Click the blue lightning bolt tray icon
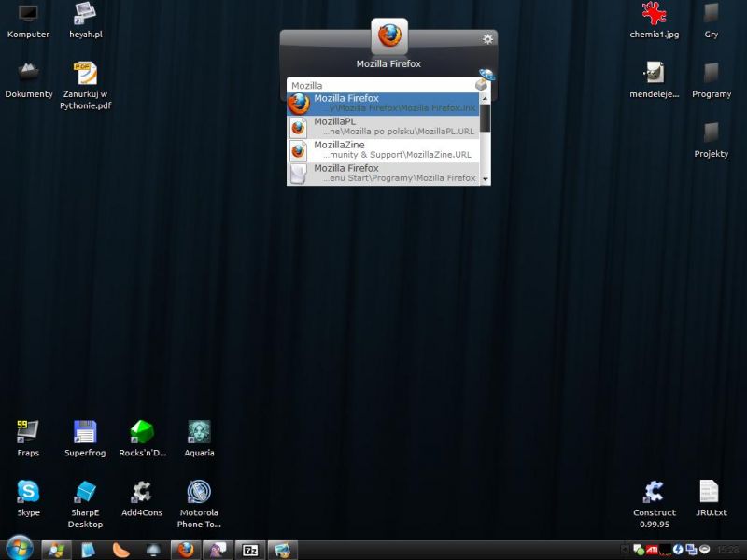Viewport: 747px width, 560px height. click(x=678, y=550)
